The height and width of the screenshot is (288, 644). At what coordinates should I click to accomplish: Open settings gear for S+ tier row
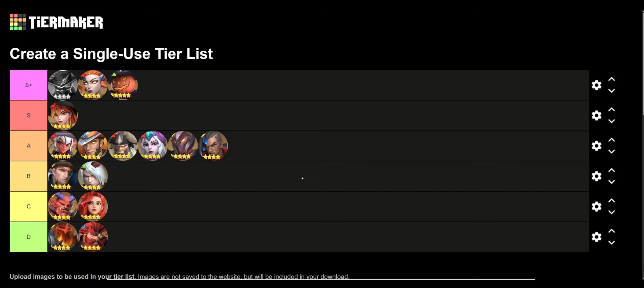pos(596,85)
